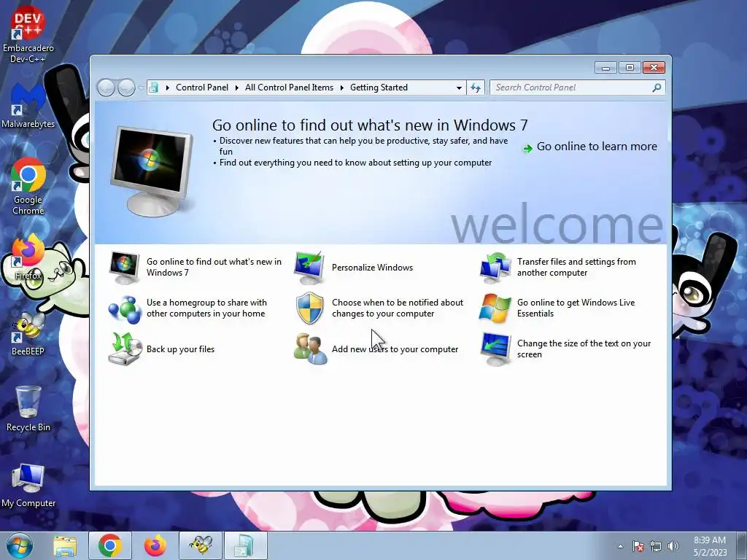Click the Control Panel taskbar button
The width and height of the screenshot is (747, 560).
click(246, 545)
